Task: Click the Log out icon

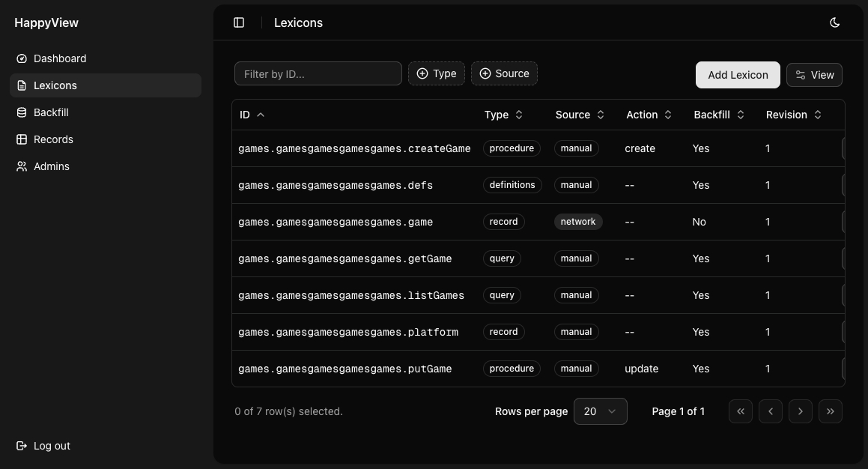Action: coord(22,446)
